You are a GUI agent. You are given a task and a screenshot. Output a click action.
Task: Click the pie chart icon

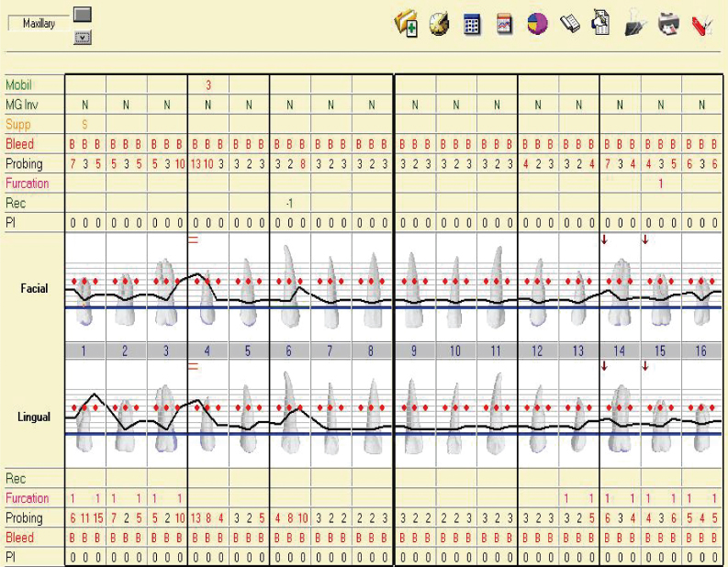[x=537, y=24]
